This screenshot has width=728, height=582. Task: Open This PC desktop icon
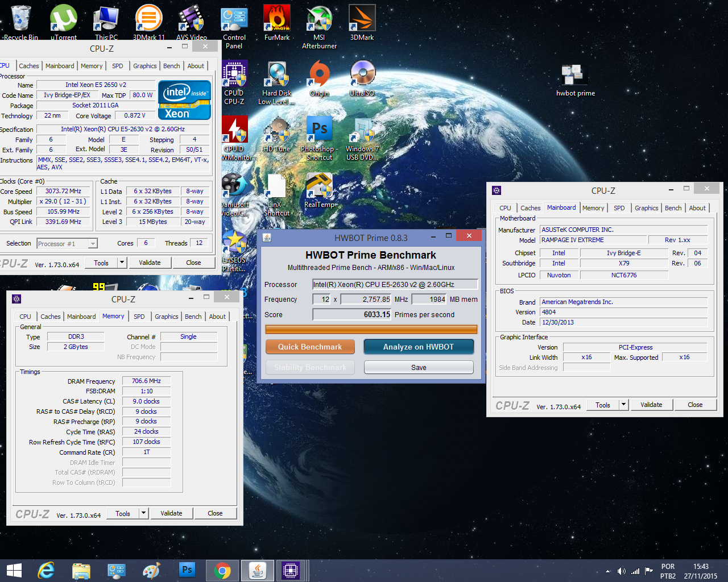(106, 22)
